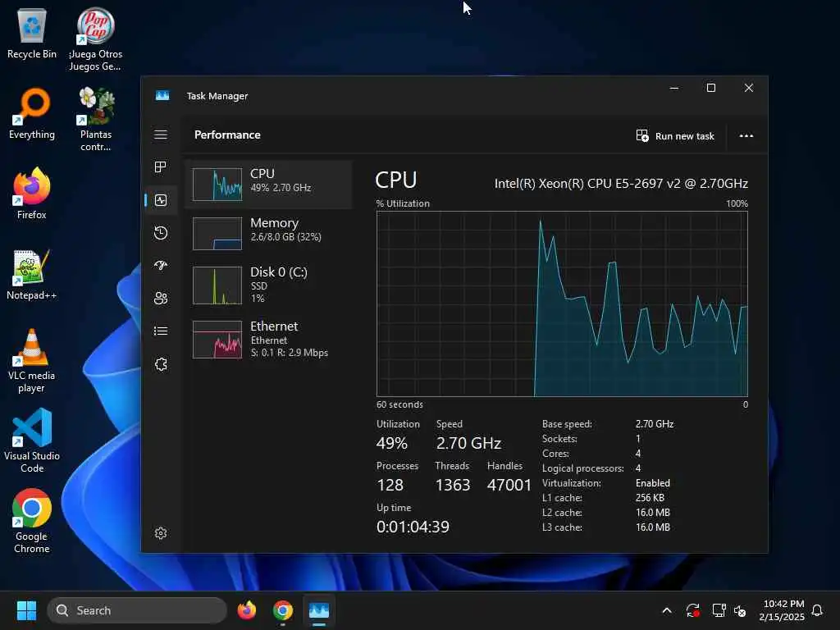The width and height of the screenshot is (840, 630).
Task: Click the 49% utilization value
Action: (391, 443)
